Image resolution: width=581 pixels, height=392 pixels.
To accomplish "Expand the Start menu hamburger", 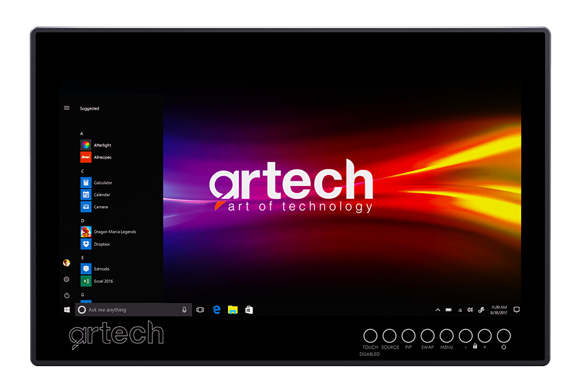I will coord(66,108).
